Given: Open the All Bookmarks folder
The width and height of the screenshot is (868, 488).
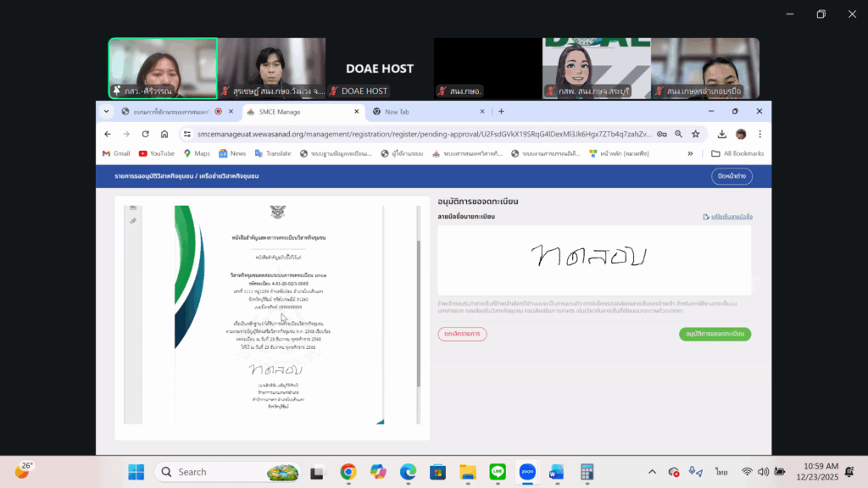Looking at the screenshot, I should [x=737, y=153].
